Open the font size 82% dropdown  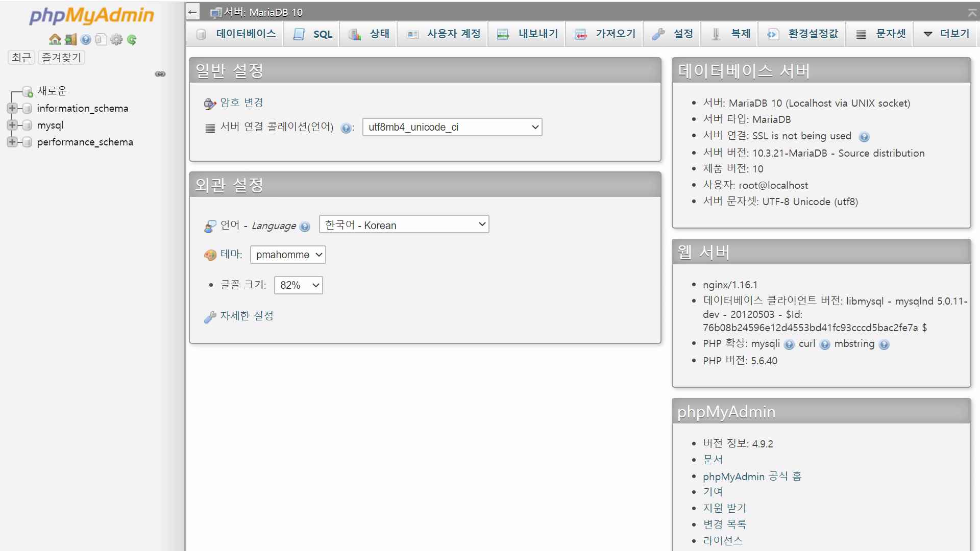coord(298,285)
